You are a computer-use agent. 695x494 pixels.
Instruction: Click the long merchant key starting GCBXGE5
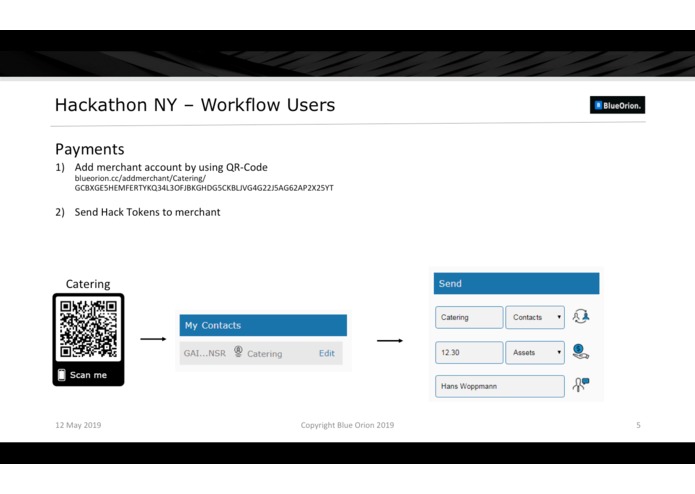point(204,188)
